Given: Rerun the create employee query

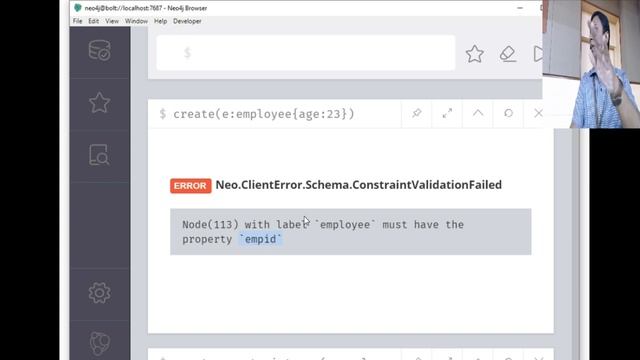Looking at the screenshot, I should (x=508, y=113).
